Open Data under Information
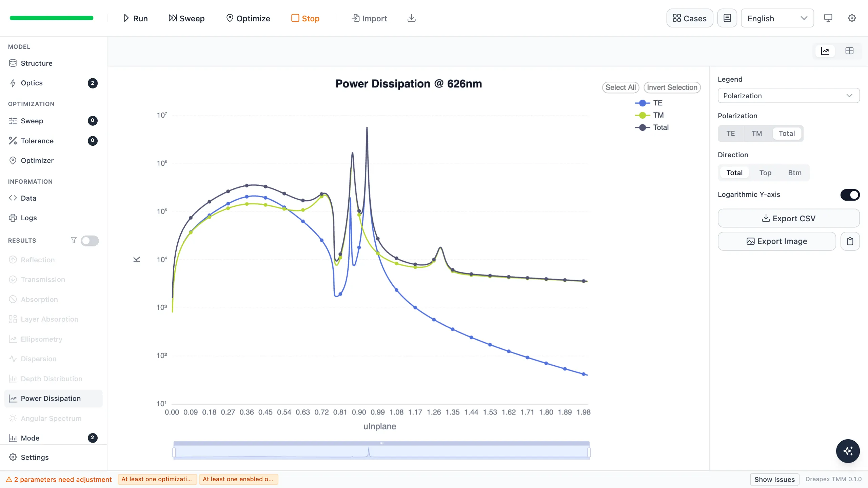 [54, 198]
